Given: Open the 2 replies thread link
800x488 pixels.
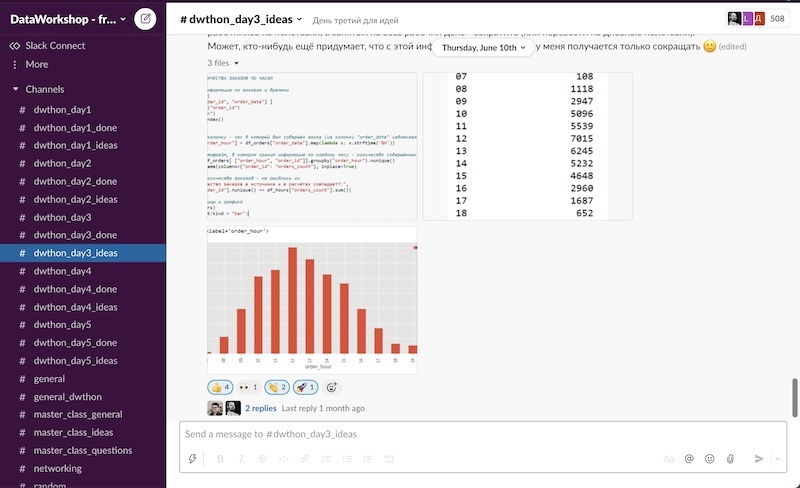Looking at the screenshot, I should pos(260,408).
